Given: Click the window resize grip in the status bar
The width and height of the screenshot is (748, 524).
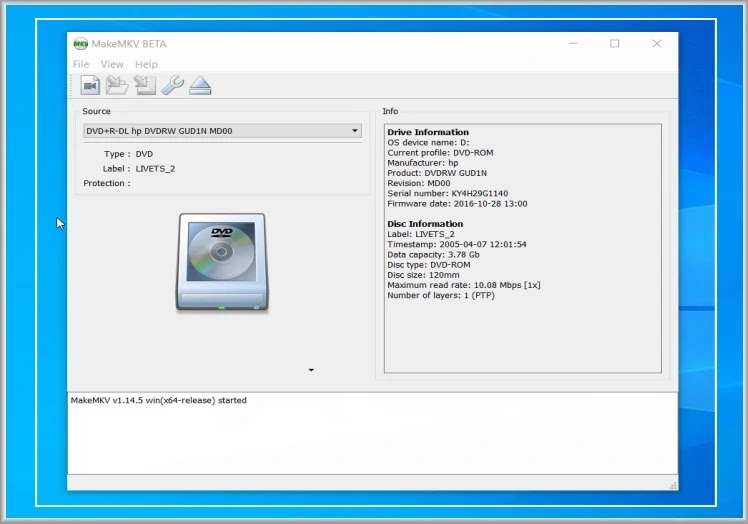Looking at the screenshot, I should pos(673,485).
